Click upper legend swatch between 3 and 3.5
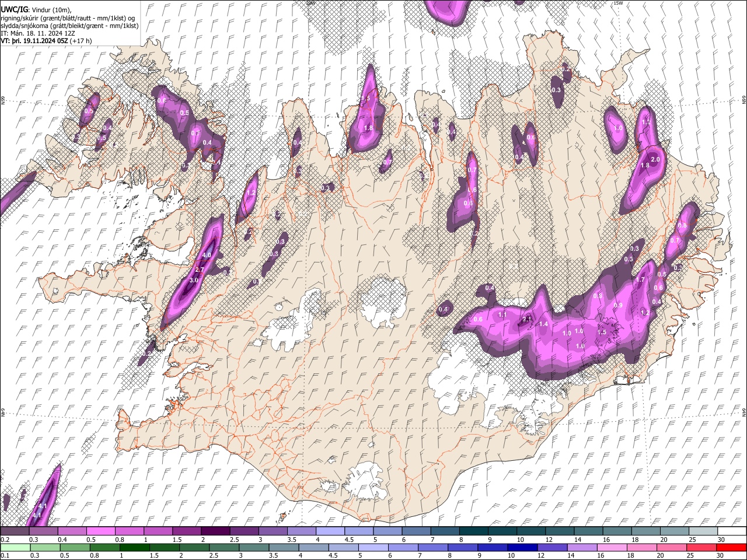The image size is (747, 560). pyautogui.click(x=273, y=531)
